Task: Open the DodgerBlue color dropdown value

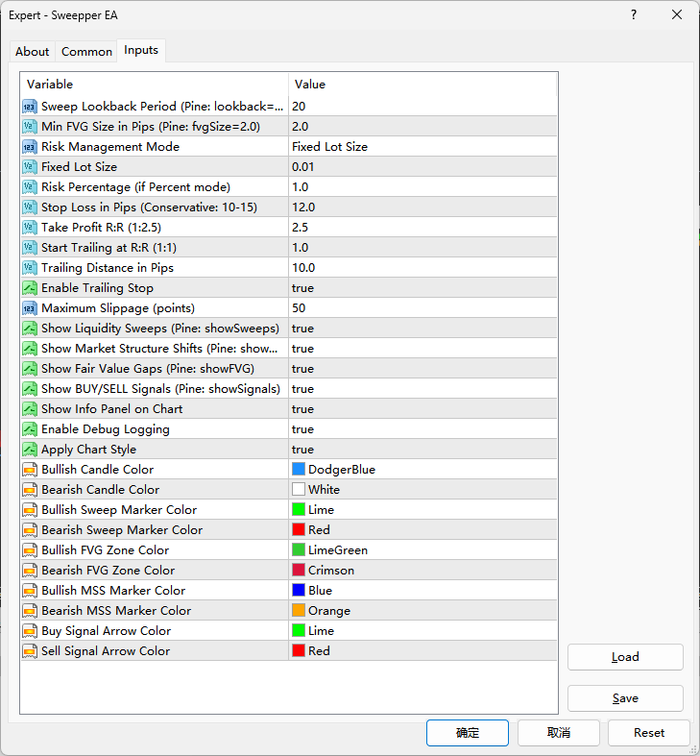Action: coord(422,470)
